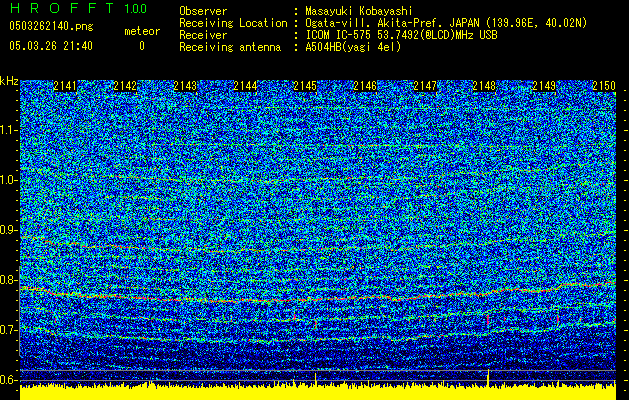
Task: Click the 'Observer' field label
Action: point(203,11)
